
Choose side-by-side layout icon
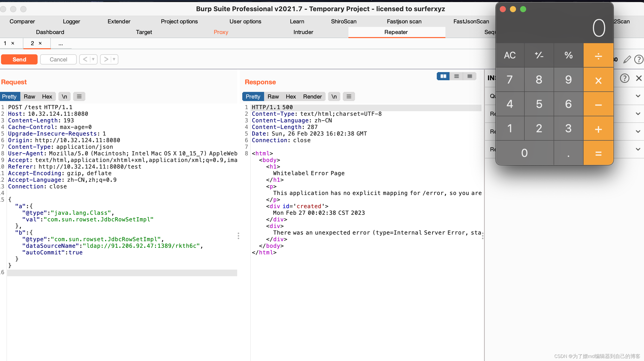(x=443, y=76)
